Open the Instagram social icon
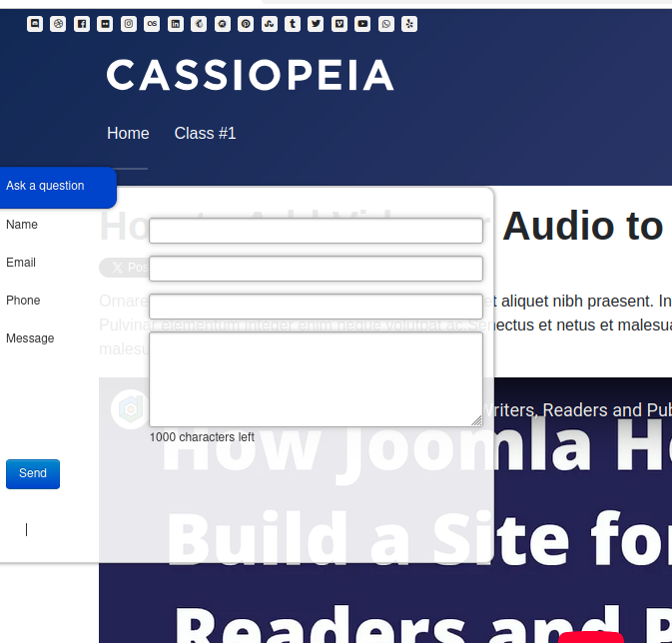672x643 pixels. (x=129, y=24)
